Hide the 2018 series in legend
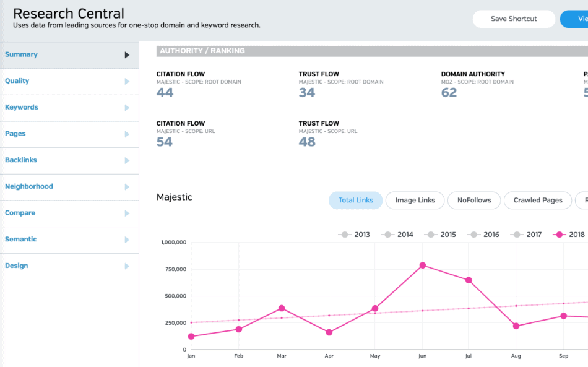 coord(568,235)
